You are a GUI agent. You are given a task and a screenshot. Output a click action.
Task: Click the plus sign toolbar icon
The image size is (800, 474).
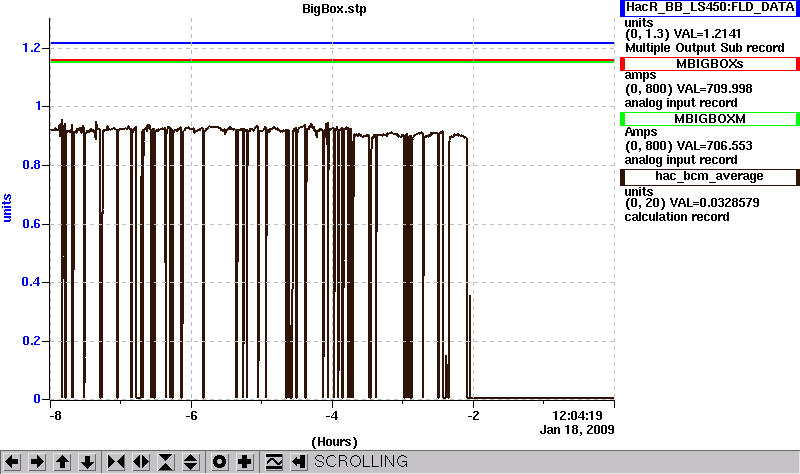pos(245,462)
